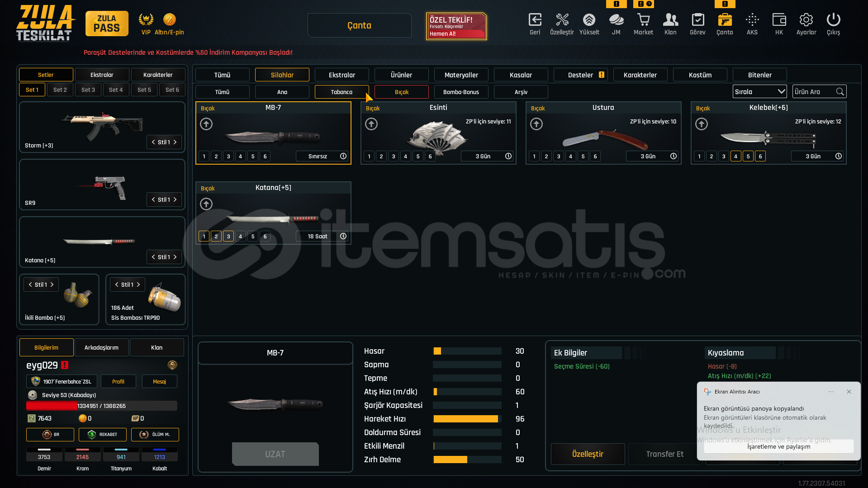This screenshot has width=868, height=488.
Task: Click the Zırh Delme stat bar
Action: [467, 460]
